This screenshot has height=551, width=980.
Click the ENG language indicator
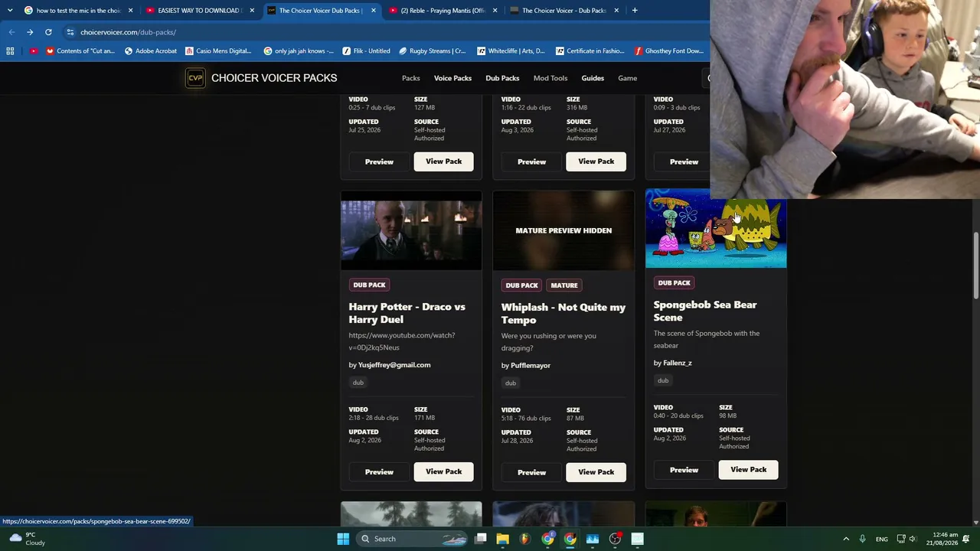[882, 539]
